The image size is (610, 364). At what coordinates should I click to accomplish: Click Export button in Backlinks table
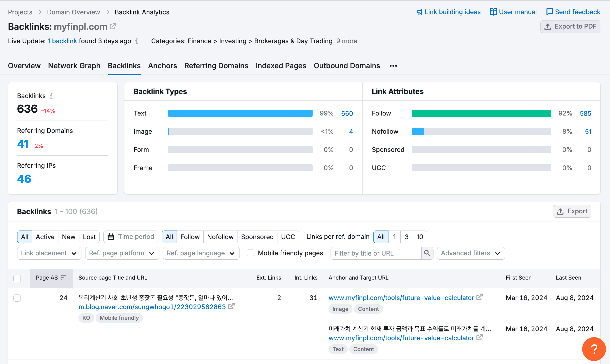572,211
